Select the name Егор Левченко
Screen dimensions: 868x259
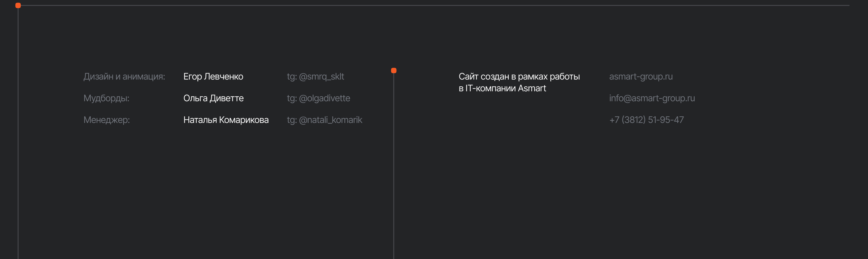213,77
